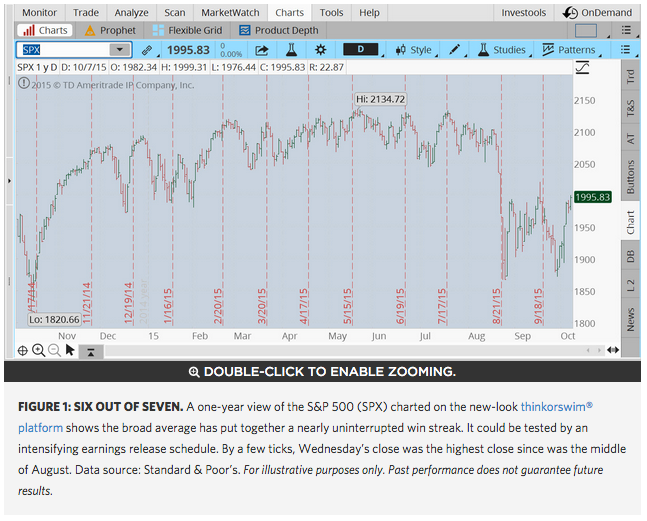Select the Charts sub-tab with bar icon
Viewport: 647px width, 521px height.
(x=45, y=31)
